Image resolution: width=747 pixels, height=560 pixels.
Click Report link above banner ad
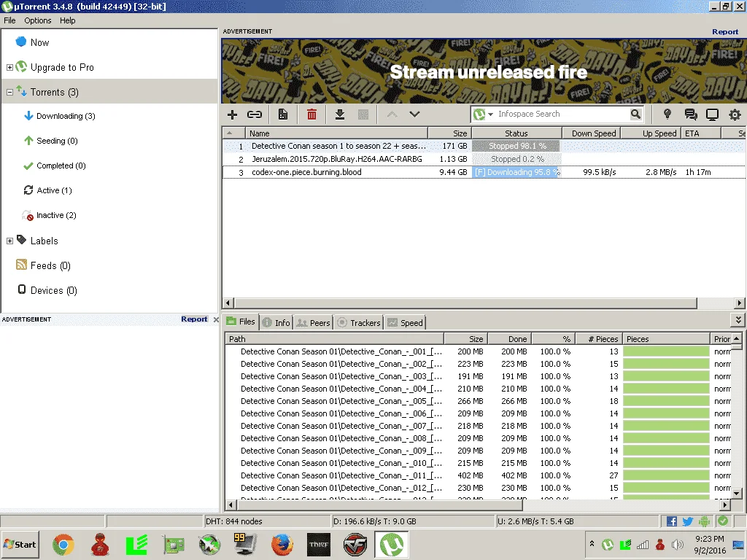(x=725, y=32)
